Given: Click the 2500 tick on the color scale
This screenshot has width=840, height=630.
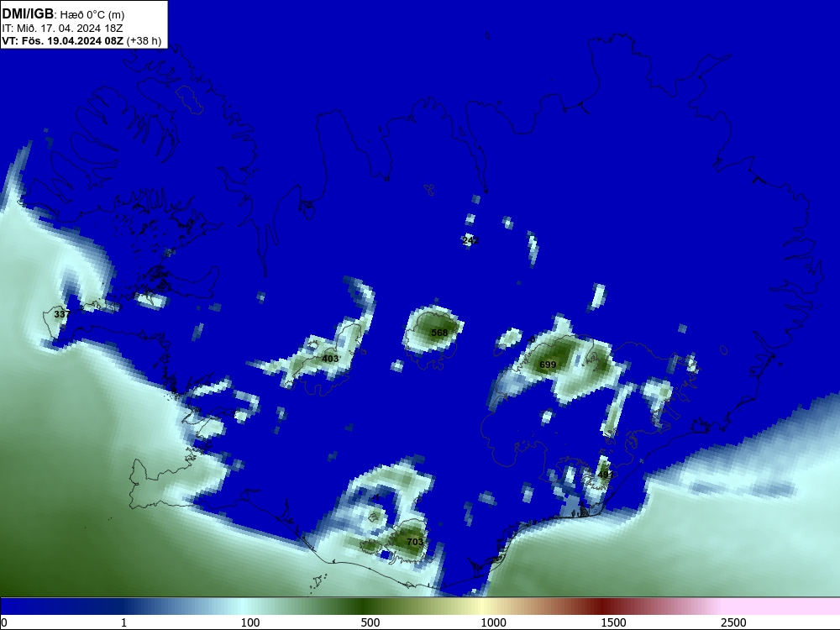Looking at the screenshot, I should (x=733, y=622).
